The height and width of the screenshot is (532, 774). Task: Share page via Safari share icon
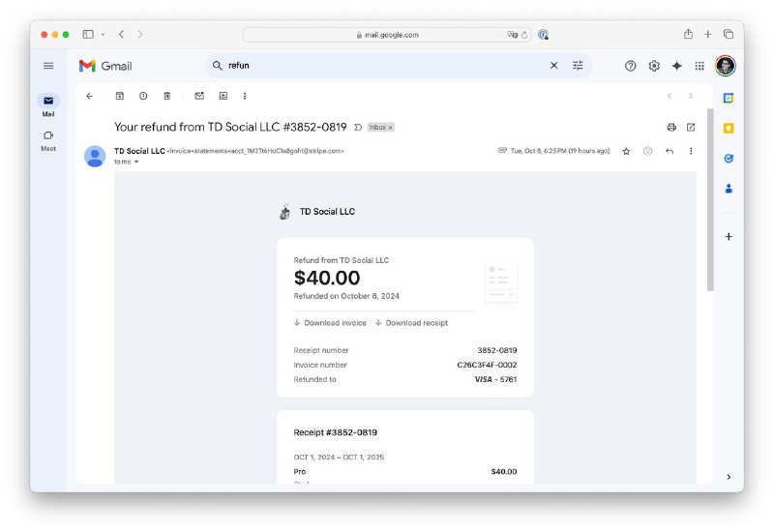click(688, 34)
